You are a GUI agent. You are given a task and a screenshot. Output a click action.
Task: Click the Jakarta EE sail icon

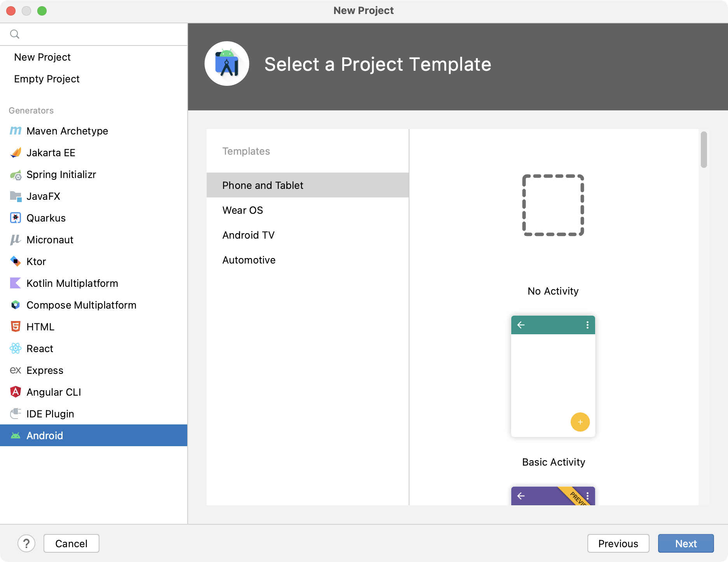(x=16, y=153)
